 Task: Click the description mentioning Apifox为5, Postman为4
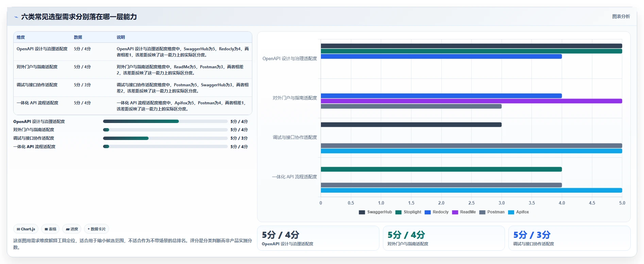click(181, 106)
